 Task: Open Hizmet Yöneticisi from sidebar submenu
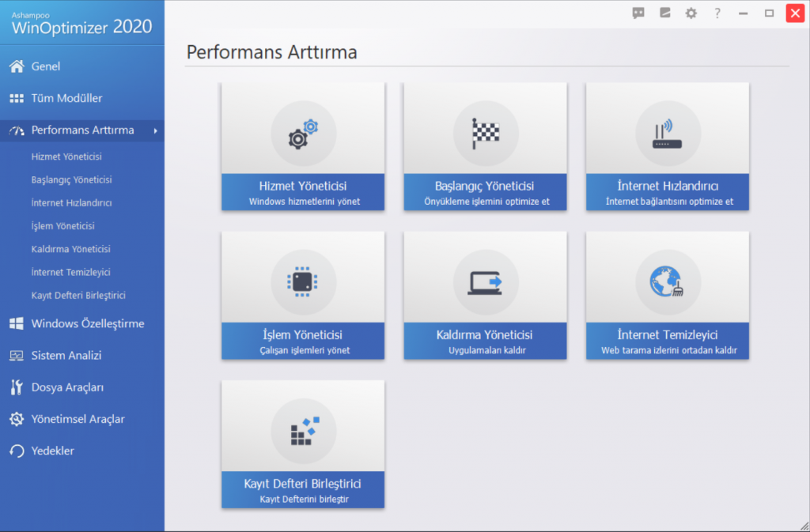[66, 157]
